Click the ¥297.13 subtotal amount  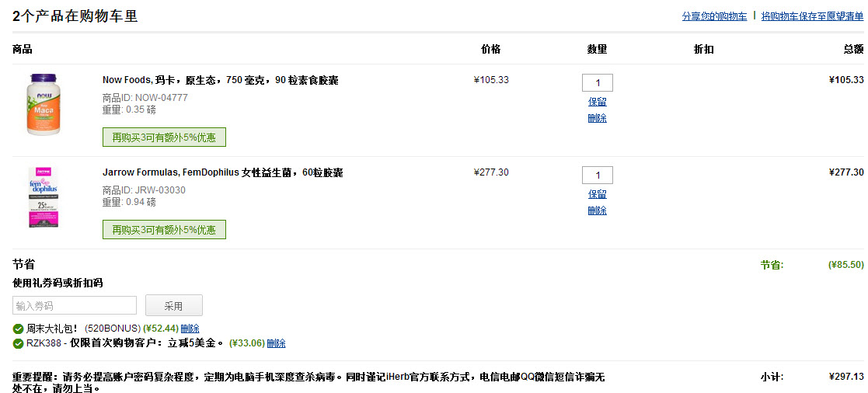[846, 377]
